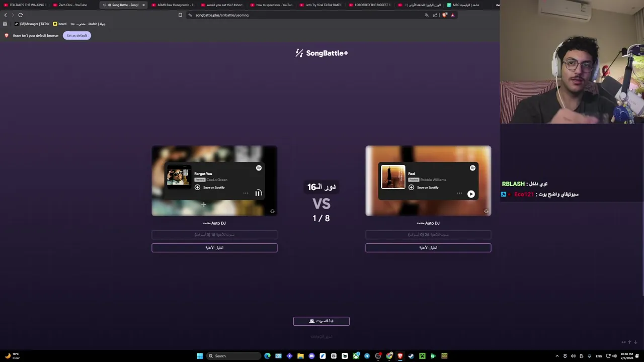This screenshot has height=362, width=644.
Task: Open the Feel album cover thumbnail
Action: pos(393,177)
